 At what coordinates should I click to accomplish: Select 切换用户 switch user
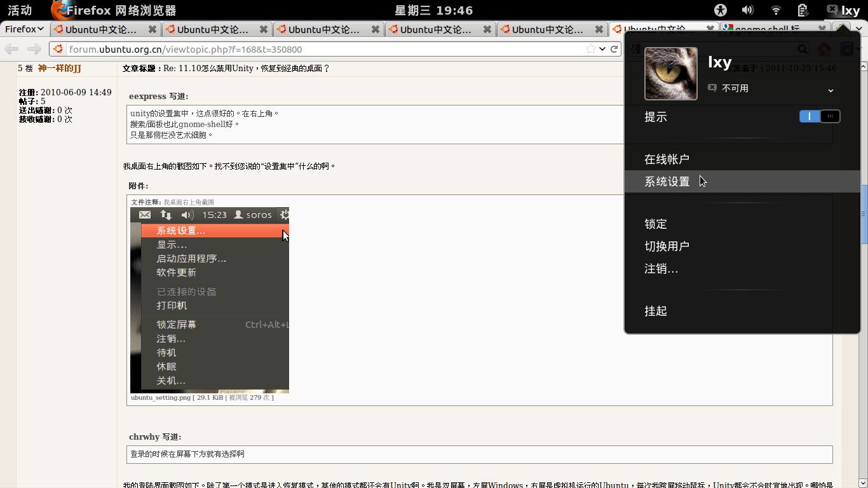742,246
